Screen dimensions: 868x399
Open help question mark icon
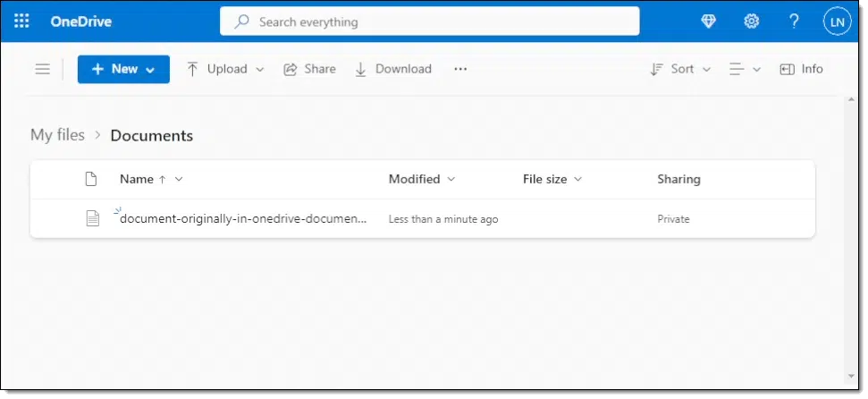[794, 21]
